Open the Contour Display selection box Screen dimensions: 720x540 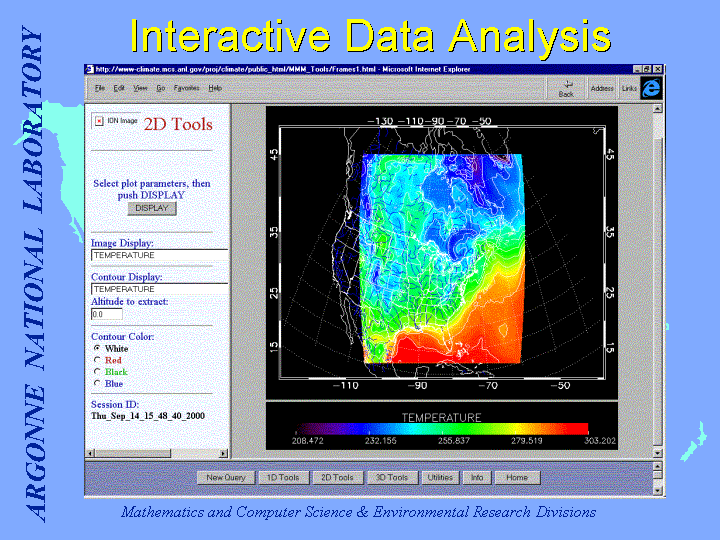[158, 289]
